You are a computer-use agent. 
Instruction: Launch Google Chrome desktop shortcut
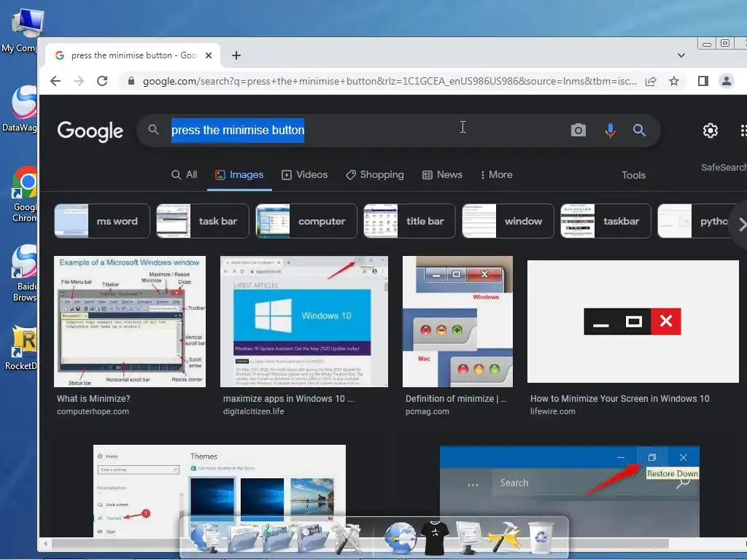(x=24, y=194)
